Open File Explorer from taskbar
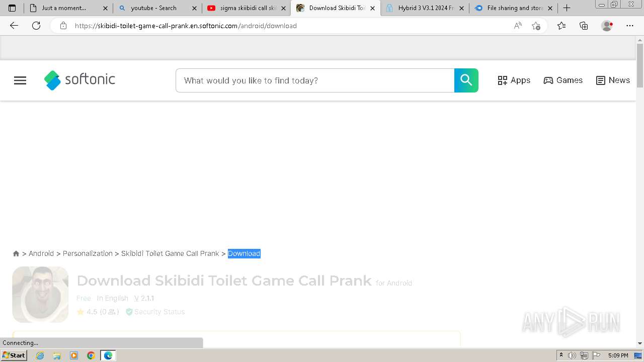 pyautogui.click(x=57, y=355)
